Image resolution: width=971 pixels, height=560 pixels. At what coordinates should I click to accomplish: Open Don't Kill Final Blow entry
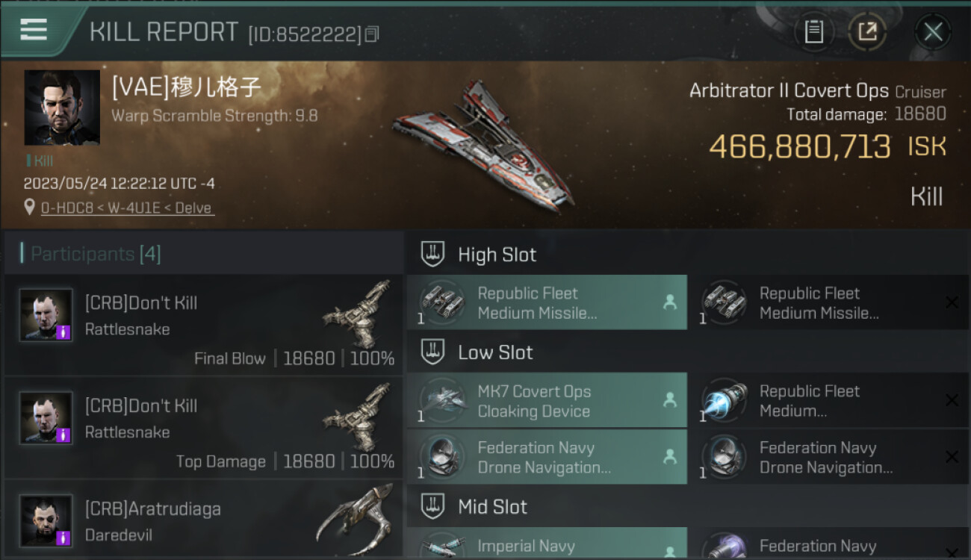pyautogui.click(x=203, y=325)
